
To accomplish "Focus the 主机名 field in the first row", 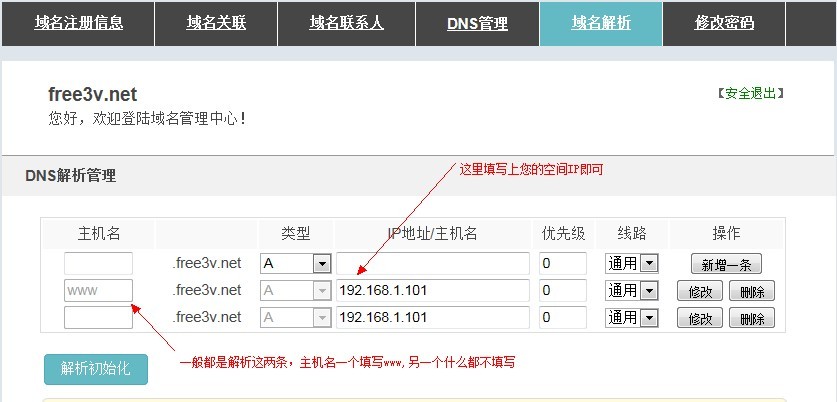I will click(98, 264).
